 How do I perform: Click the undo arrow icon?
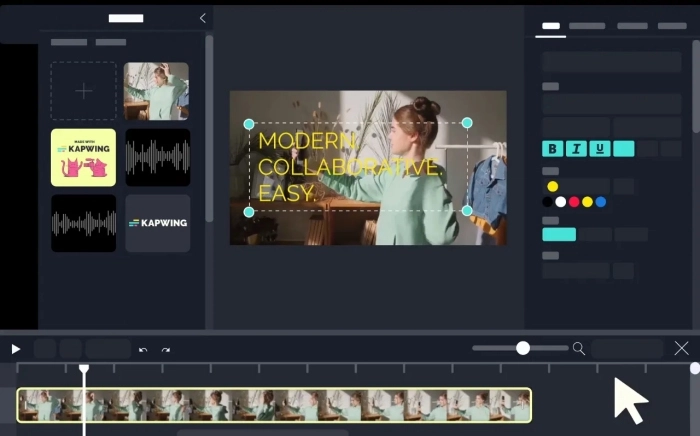coord(143,350)
